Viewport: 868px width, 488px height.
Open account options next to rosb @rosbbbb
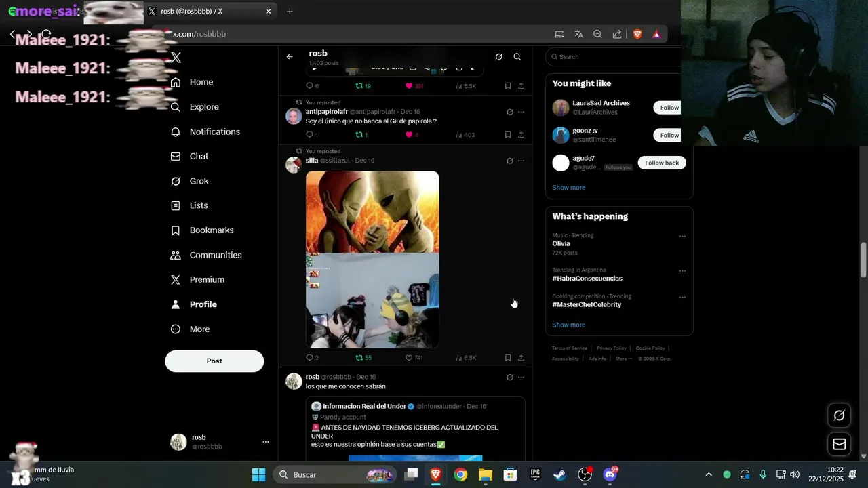click(265, 442)
